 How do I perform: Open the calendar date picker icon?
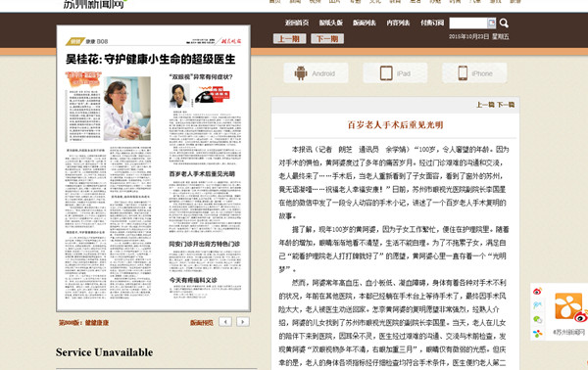[x=491, y=23]
